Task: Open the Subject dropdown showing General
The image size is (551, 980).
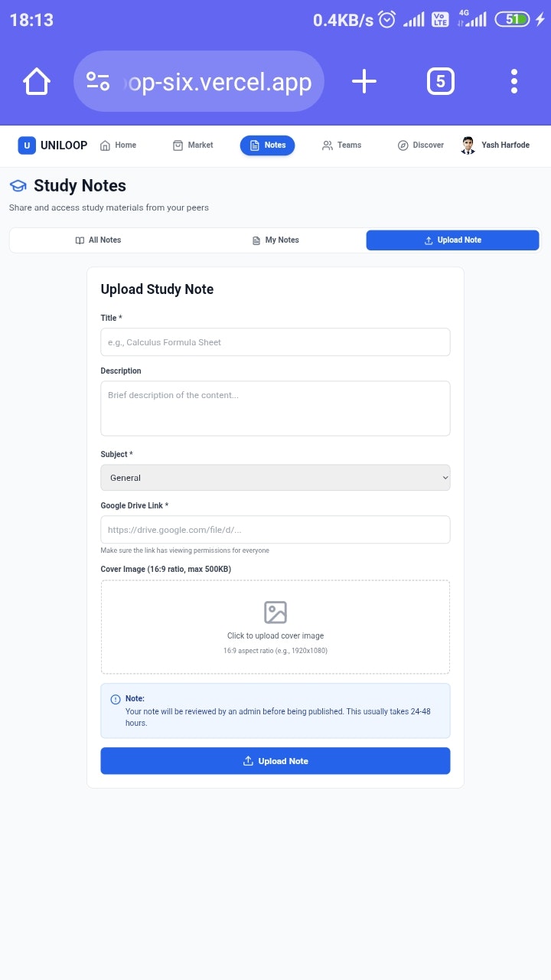Action: coord(275,477)
